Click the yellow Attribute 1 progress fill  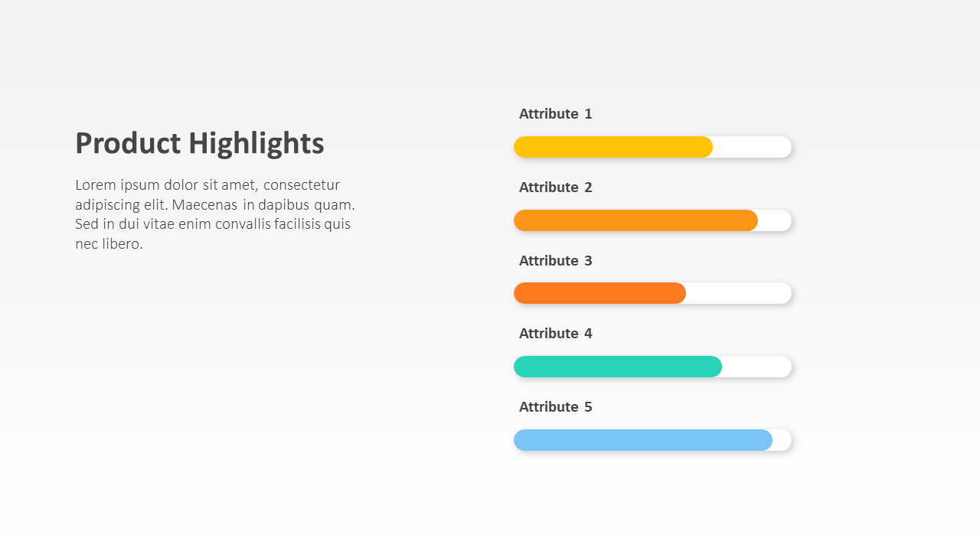click(x=612, y=147)
